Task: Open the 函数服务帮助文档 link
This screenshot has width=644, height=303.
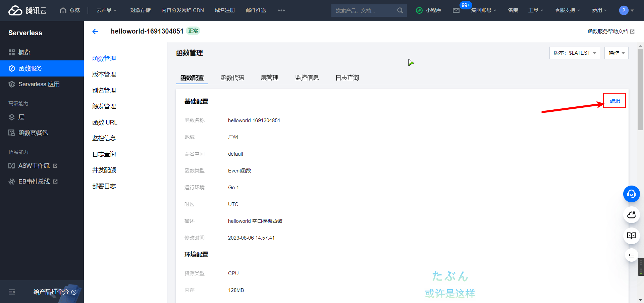Action: (x=608, y=31)
